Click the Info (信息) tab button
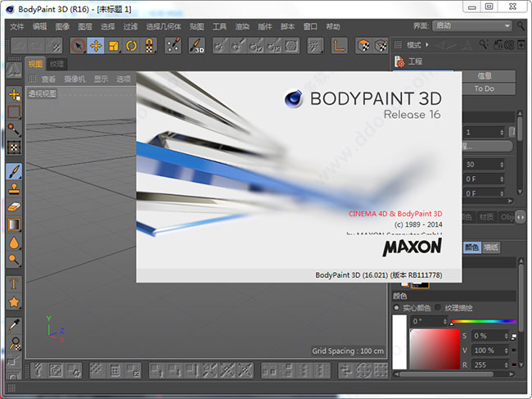The width and height of the screenshot is (532, 399). tap(485, 76)
